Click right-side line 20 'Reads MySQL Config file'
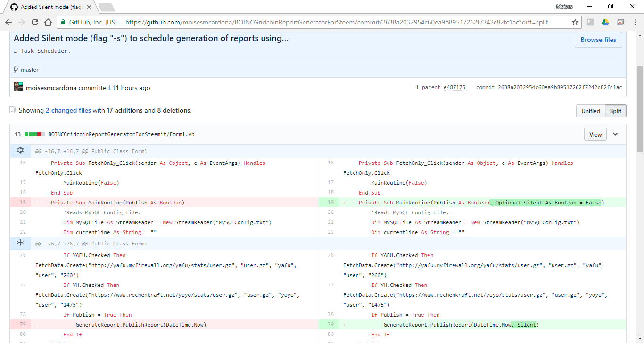This screenshot has width=644, height=343. (x=410, y=212)
